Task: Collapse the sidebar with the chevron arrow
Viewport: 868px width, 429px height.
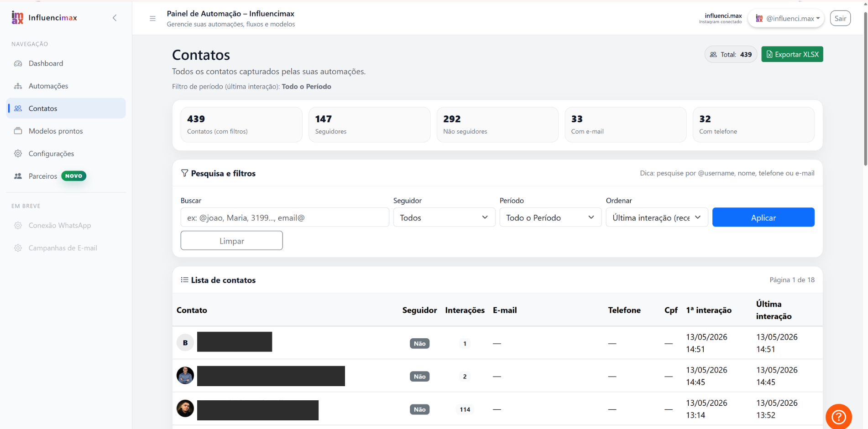Action: 115,18
